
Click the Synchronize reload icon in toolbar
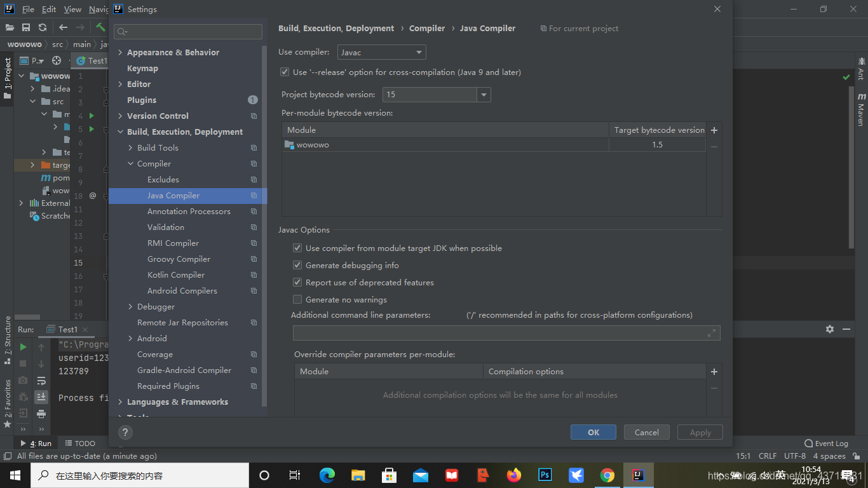pyautogui.click(x=43, y=27)
